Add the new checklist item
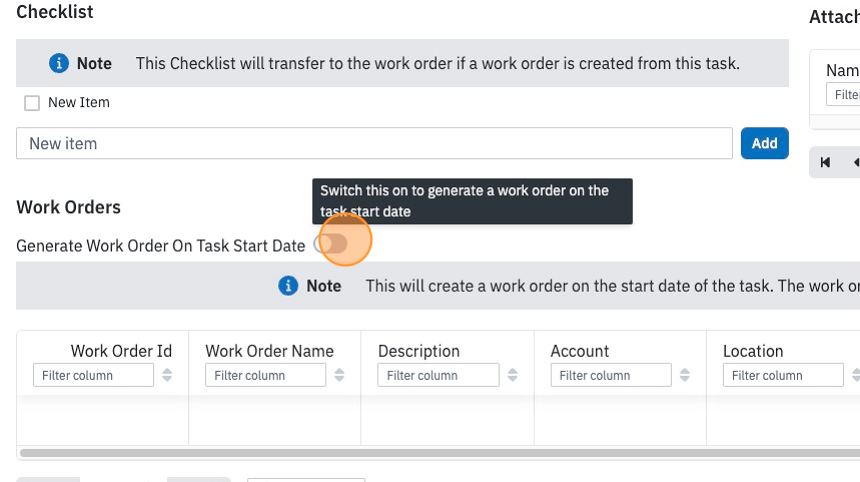The image size is (860, 482). pos(765,143)
